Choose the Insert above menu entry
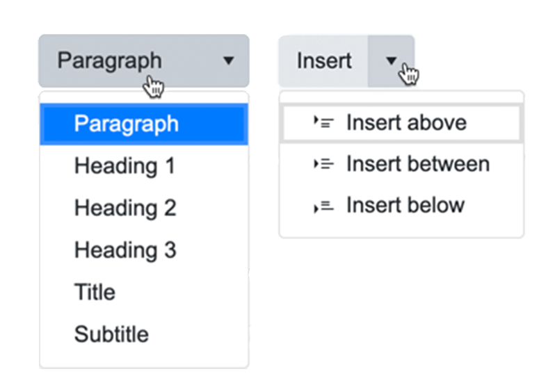This screenshot has height=392, width=548. (x=406, y=123)
